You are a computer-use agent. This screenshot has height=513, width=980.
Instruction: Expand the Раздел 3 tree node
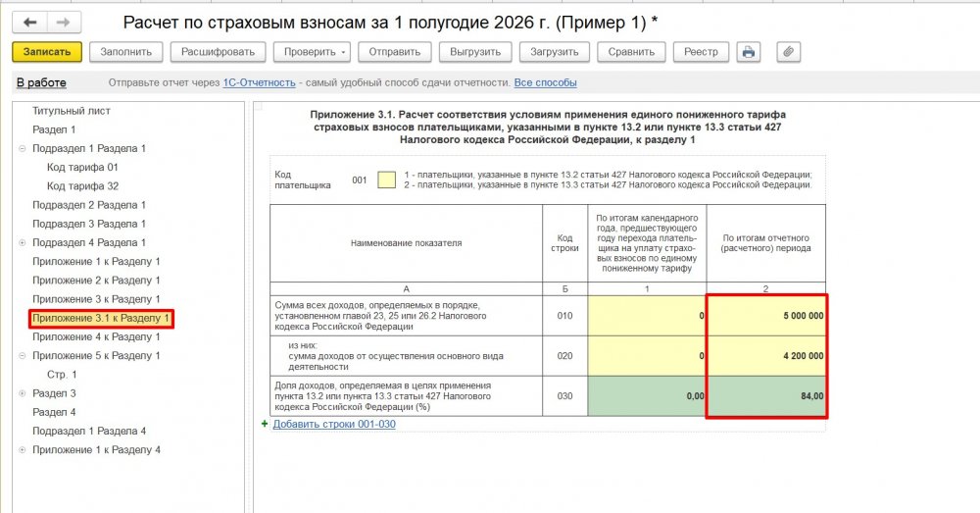pyautogui.click(x=22, y=393)
